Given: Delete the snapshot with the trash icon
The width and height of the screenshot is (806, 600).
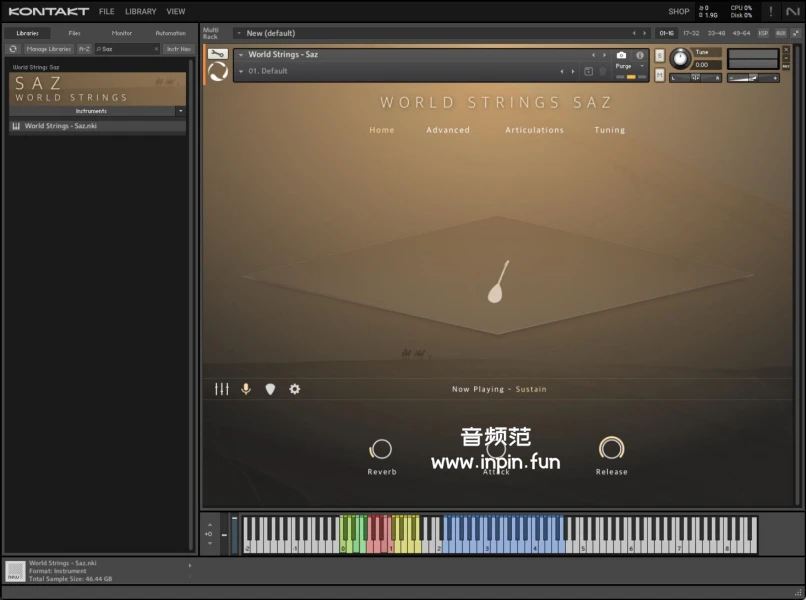Looking at the screenshot, I should [602, 71].
